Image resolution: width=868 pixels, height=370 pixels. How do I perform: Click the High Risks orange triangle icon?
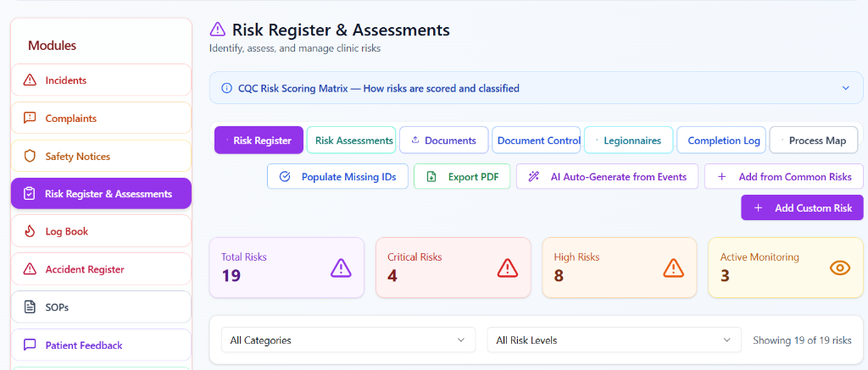(x=673, y=268)
